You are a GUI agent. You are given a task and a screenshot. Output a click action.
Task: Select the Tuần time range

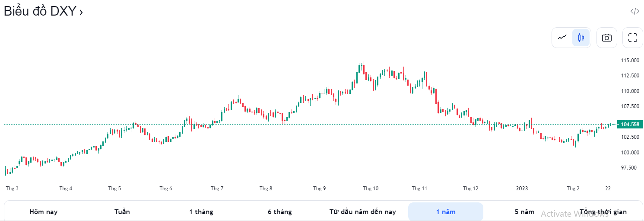click(x=122, y=212)
